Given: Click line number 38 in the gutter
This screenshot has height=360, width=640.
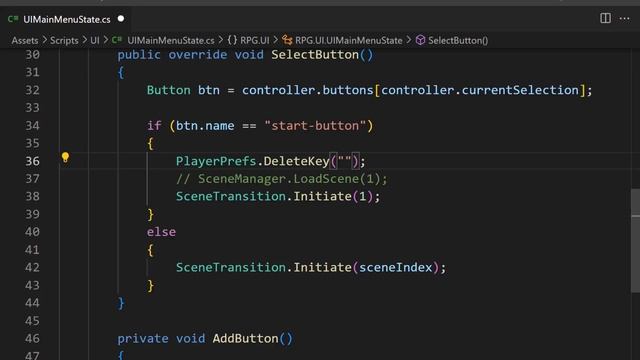Looking at the screenshot, I should (x=33, y=196).
